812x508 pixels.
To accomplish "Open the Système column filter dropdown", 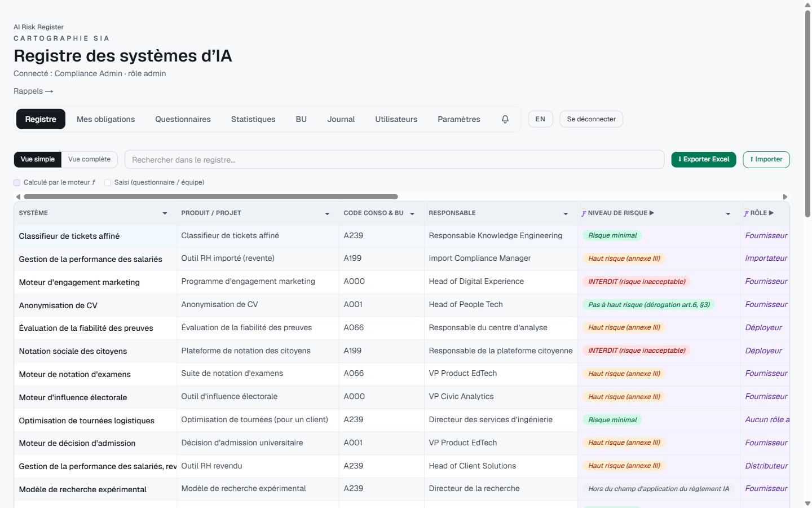I will [x=165, y=213].
